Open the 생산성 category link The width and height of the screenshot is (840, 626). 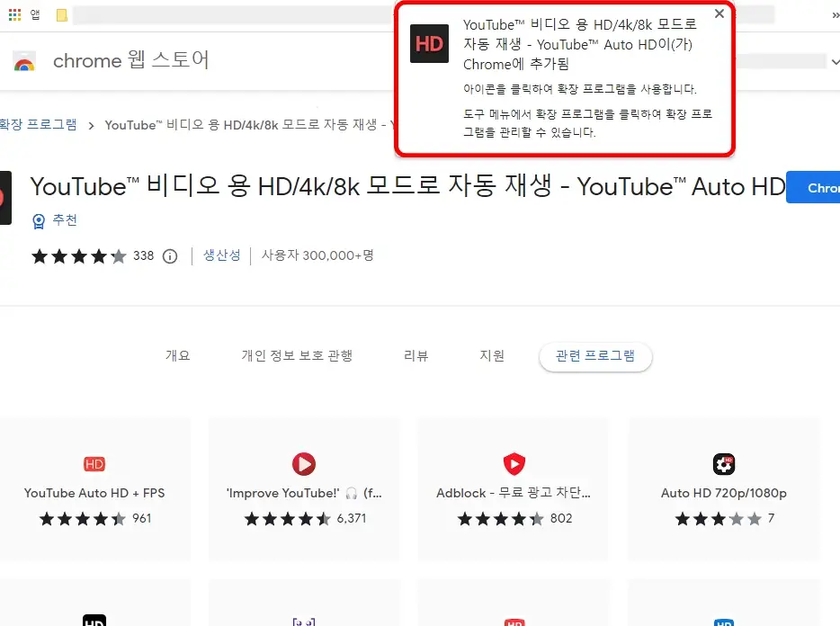coord(221,256)
